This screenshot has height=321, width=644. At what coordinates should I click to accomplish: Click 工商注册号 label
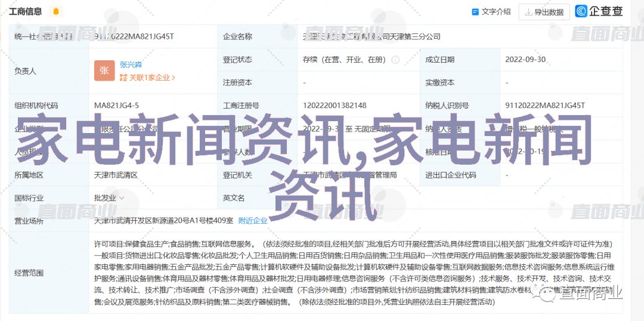click(x=241, y=105)
